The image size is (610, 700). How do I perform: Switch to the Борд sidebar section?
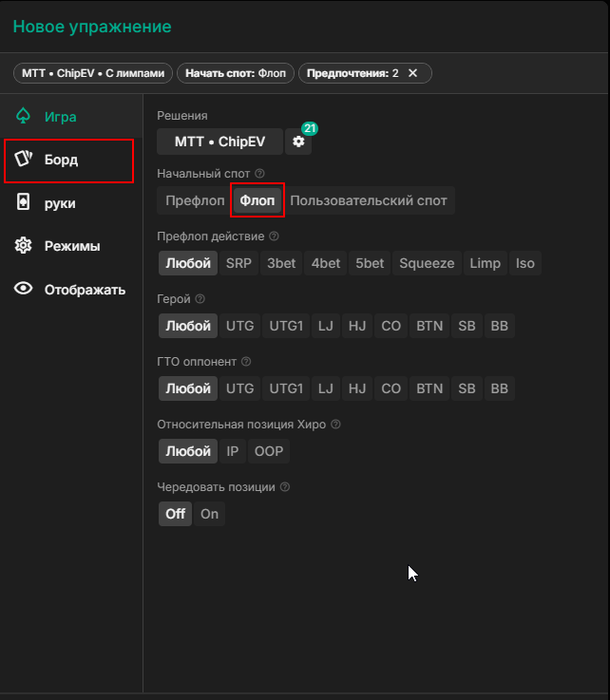coord(69,160)
